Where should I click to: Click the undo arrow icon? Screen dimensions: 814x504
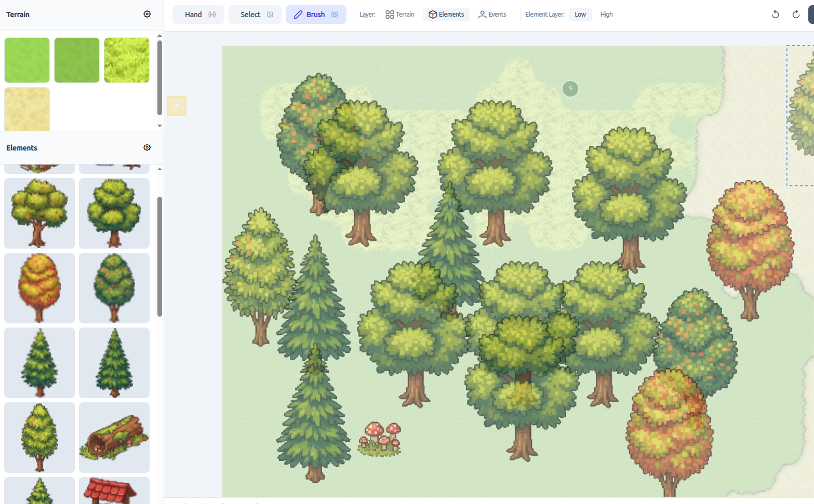click(x=775, y=15)
